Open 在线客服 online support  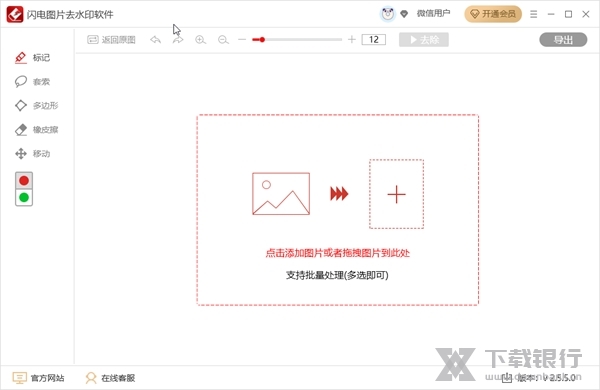click(110, 378)
